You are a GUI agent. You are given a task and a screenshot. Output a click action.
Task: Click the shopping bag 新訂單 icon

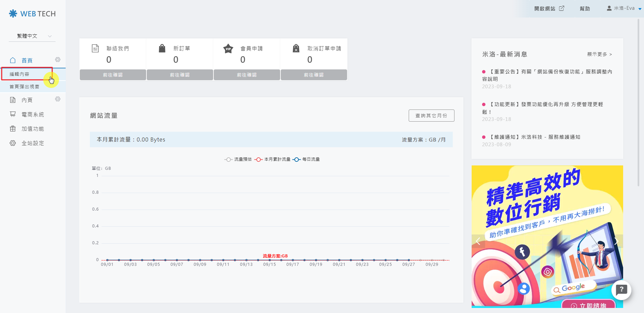[x=162, y=49]
